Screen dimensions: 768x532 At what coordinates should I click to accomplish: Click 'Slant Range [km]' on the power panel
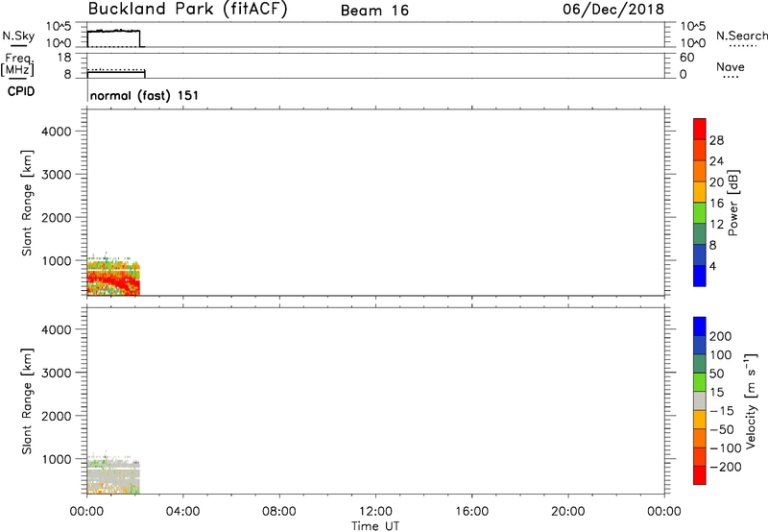tap(27, 203)
